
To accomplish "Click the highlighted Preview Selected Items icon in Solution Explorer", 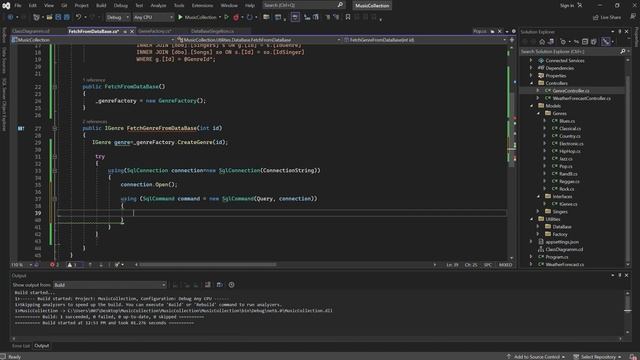I will [x=606, y=42].
